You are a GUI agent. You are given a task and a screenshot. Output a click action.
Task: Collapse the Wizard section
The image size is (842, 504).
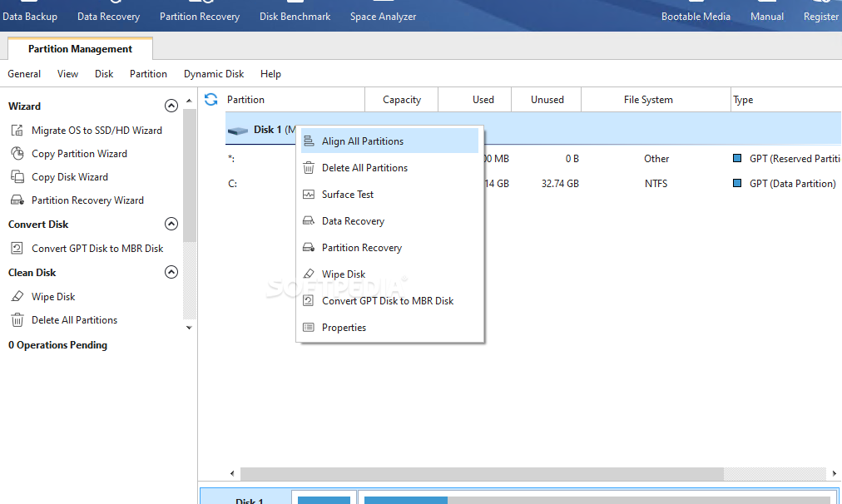click(171, 106)
